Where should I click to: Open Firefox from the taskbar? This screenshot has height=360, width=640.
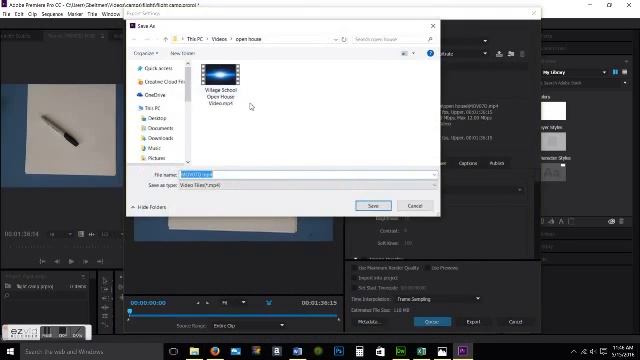click(x=215, y=351)
